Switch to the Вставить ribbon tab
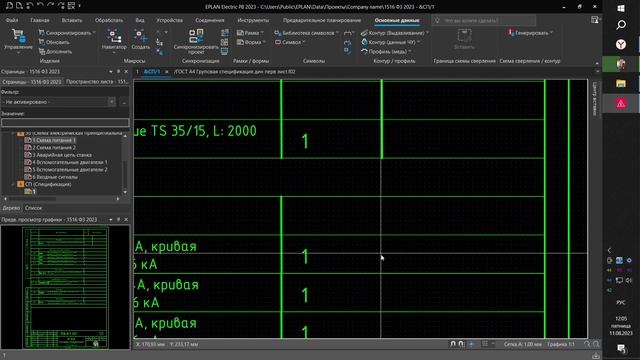Image resolution: width=640 pixels, height=360 pixels. pyautogui.click(x=72, y=20)
